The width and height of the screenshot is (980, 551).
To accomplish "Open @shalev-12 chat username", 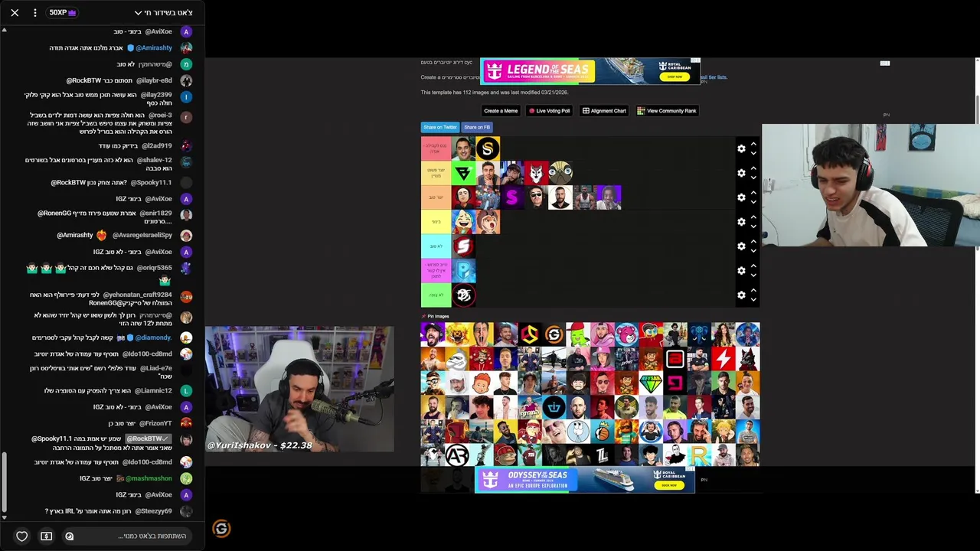I will 154,160.
